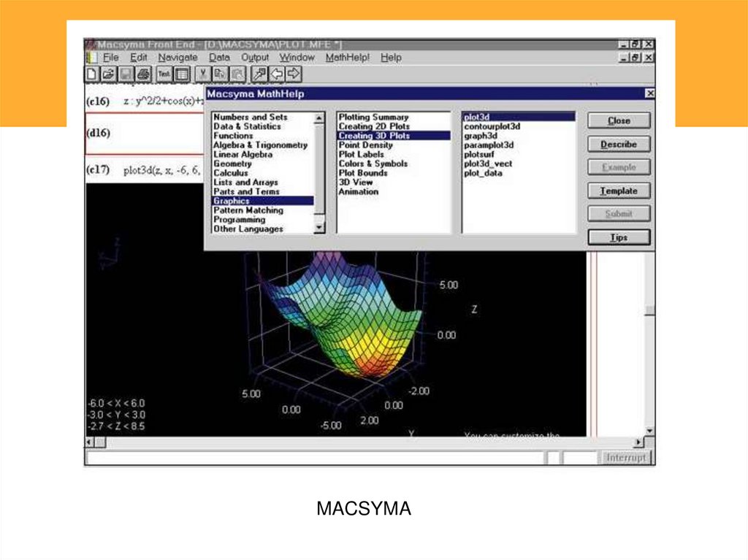Click the Interrupt button in status bar

pyautogui.click(x=625, y=458)
